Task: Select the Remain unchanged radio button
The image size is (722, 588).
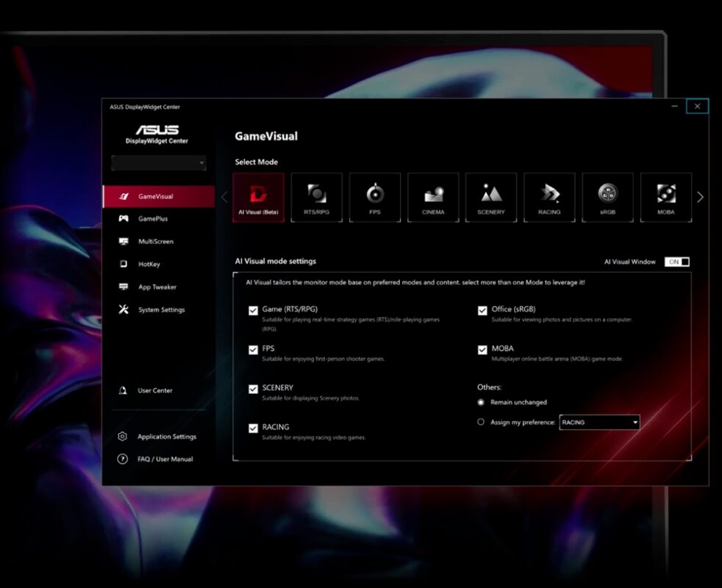Action: tap(481, 403)
